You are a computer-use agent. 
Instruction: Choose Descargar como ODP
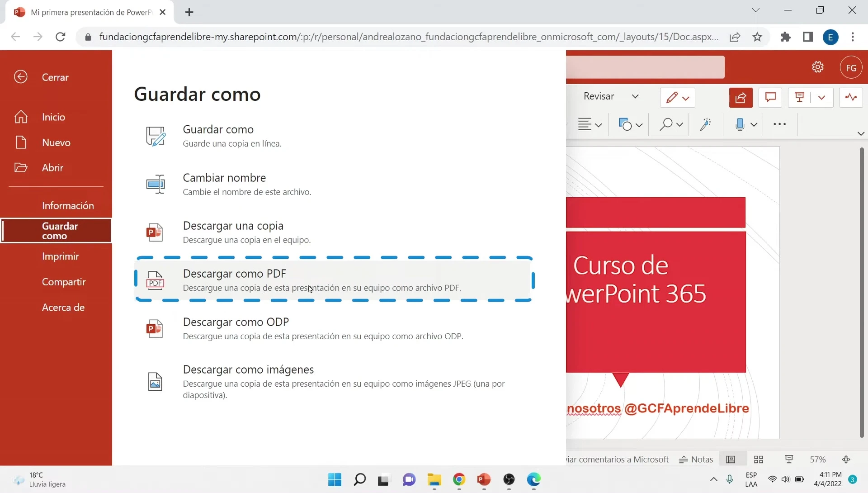pyautogui.click(x=334, y=328)
